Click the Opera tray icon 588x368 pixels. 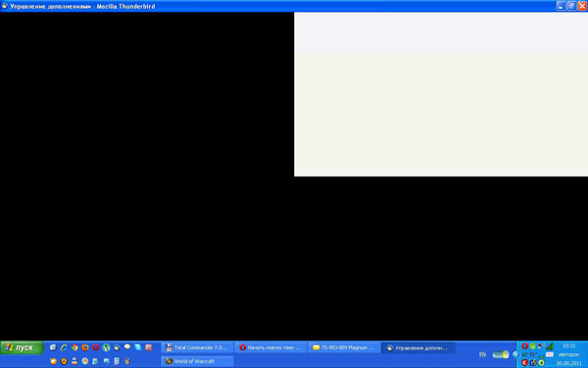point(524,345)
